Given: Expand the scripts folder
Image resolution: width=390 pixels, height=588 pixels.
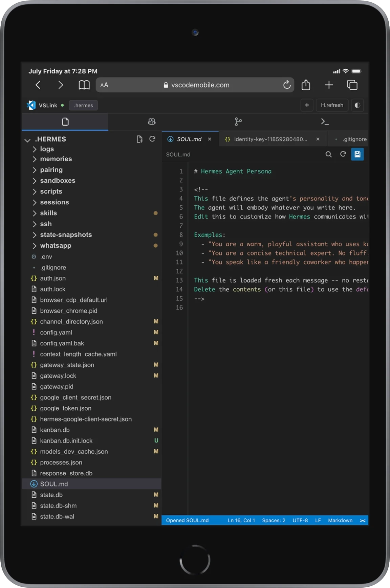Looking at the screenshot, I should click(x=91, y=191).
